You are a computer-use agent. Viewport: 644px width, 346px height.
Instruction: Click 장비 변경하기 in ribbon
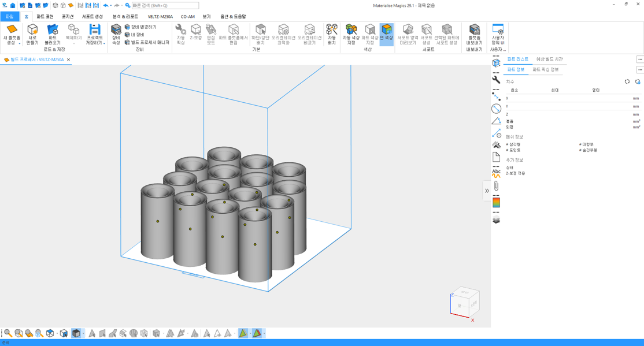click(140, 27)
